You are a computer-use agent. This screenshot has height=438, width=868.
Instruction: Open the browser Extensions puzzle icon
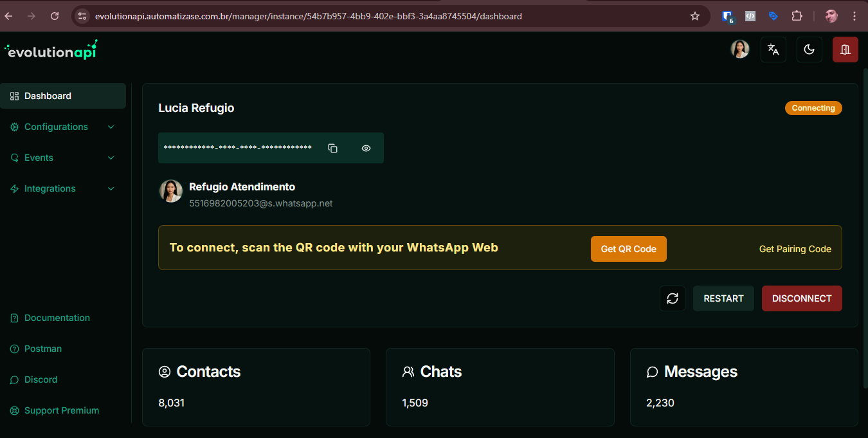click(797, 16)
